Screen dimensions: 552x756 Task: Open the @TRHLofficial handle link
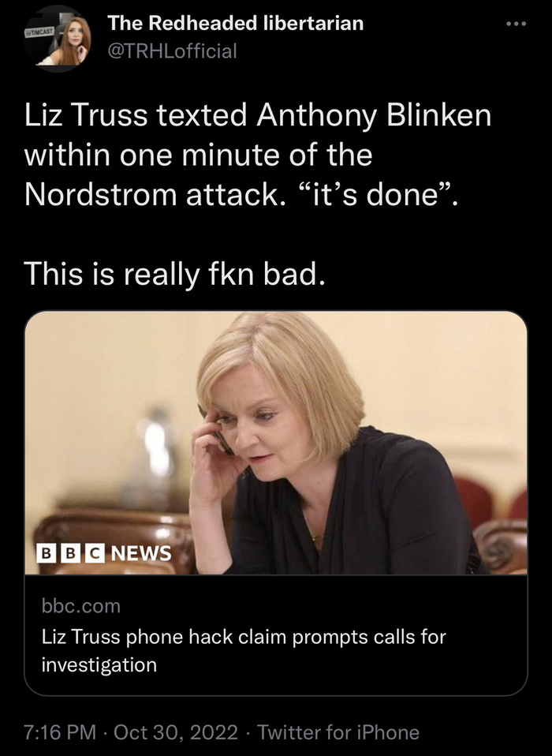pos(172,51)
